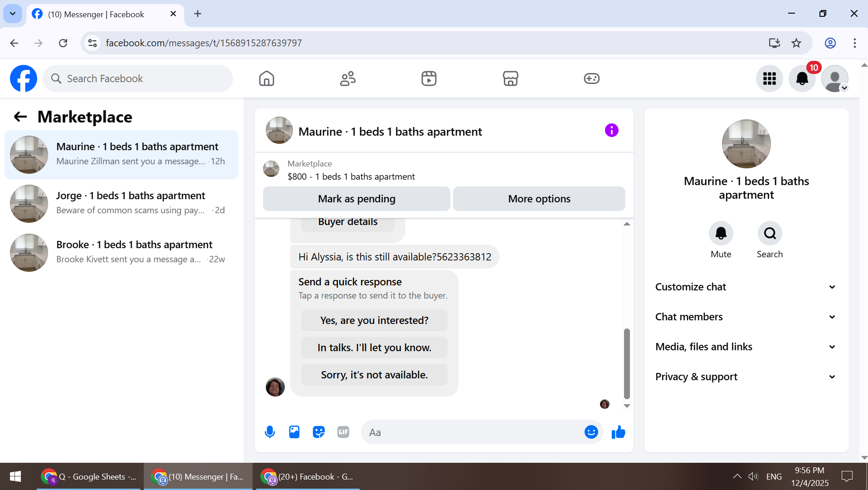Viewport: 868px width, 490px height.
Task: Switch to Messenger Facebook browser tab
Action: click(x=105, y=14)
